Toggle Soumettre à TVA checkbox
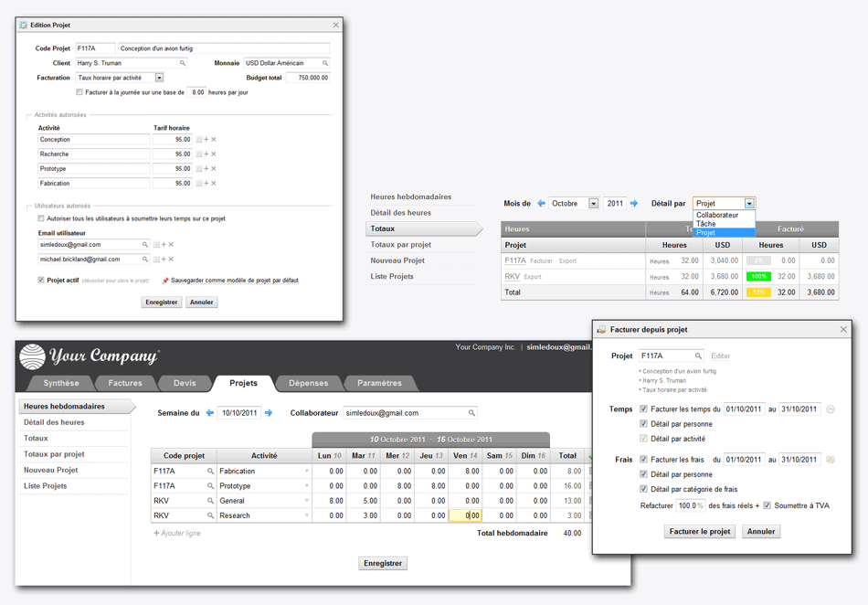Screen dimensions: 868x605 tap(767, 505)
